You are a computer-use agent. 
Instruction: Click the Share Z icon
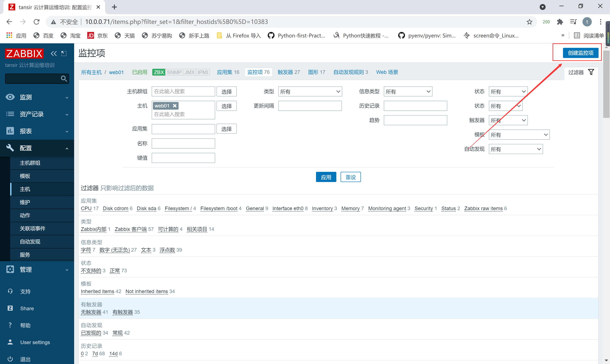10,308
